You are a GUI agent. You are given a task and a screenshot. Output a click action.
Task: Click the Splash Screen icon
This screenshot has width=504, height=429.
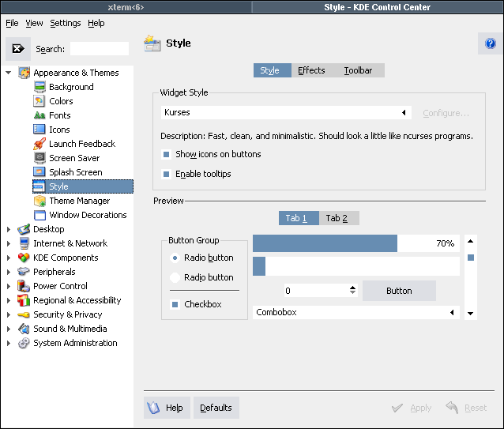coord(39,172)
